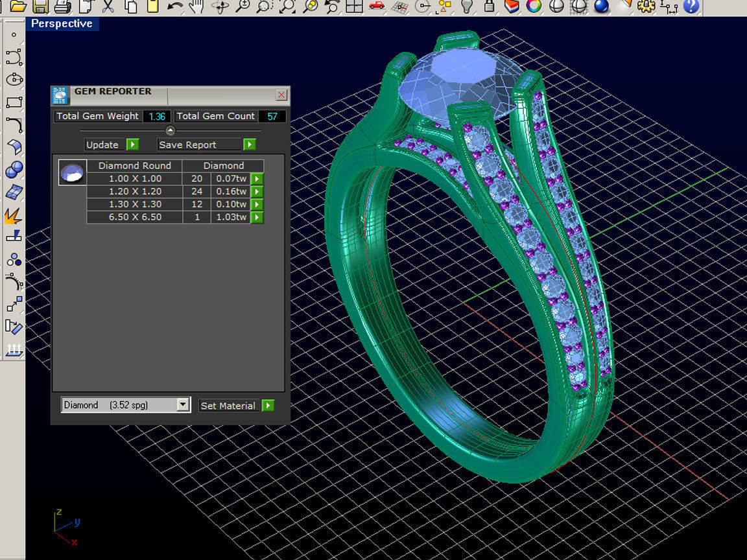Image resolution: width=747 pixels, height=560 pixels.
Task: Select the Split/Trim tool icon
Action: point(14,236)
